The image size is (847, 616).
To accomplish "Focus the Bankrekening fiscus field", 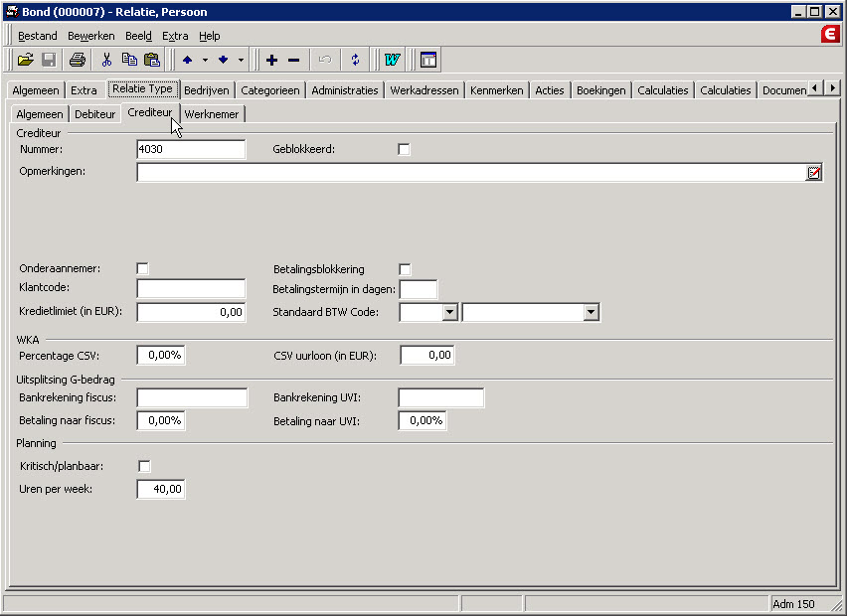I will 192,397.
